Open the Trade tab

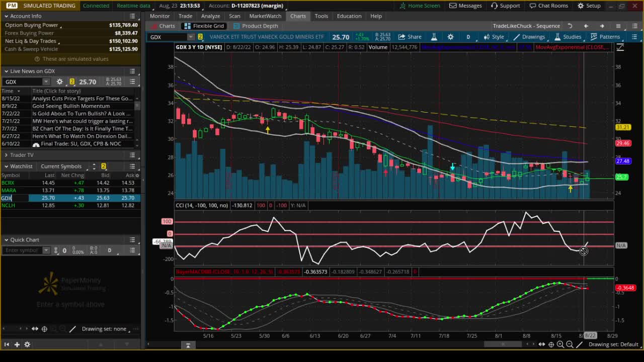185,16
